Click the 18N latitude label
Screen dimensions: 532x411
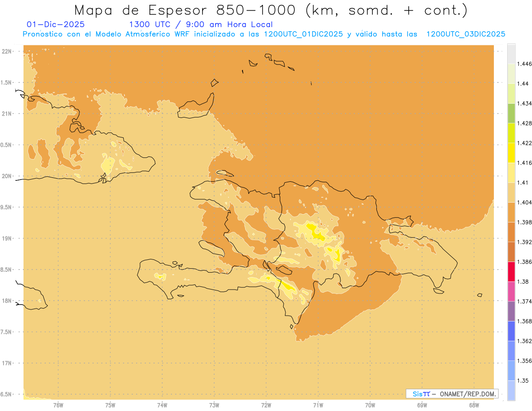pos(8,301)
